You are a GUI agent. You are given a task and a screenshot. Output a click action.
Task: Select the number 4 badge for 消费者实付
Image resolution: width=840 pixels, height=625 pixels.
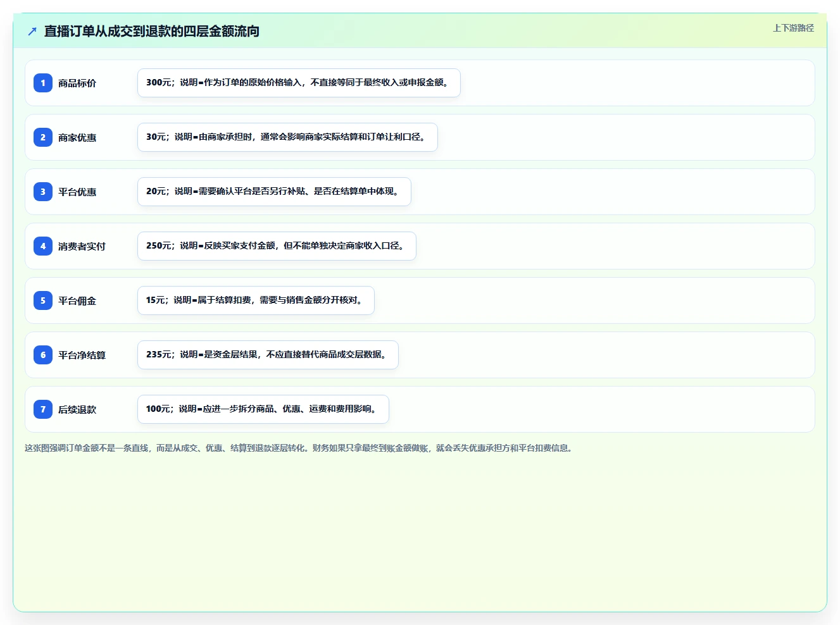[x=43, y=246]
